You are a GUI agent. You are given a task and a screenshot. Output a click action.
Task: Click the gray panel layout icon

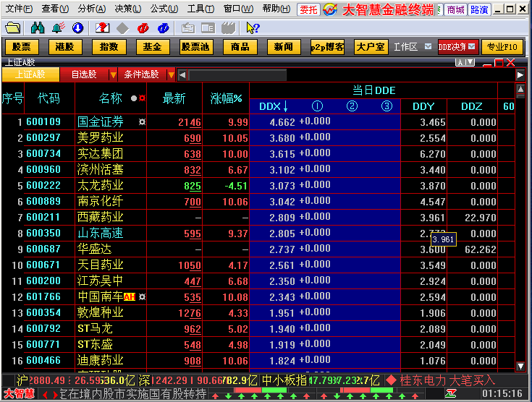click(208, 28)
